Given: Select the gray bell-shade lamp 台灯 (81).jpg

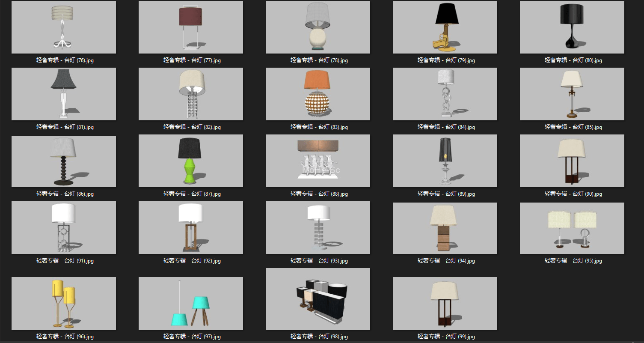Looking at the screenshot, I should tap(63, 93).
